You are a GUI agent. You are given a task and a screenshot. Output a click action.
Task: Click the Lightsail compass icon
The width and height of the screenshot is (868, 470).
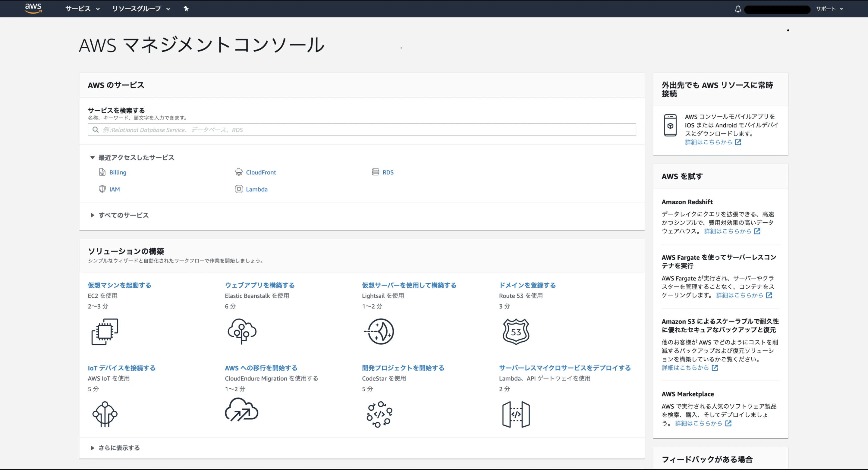(x=379, y=331)
